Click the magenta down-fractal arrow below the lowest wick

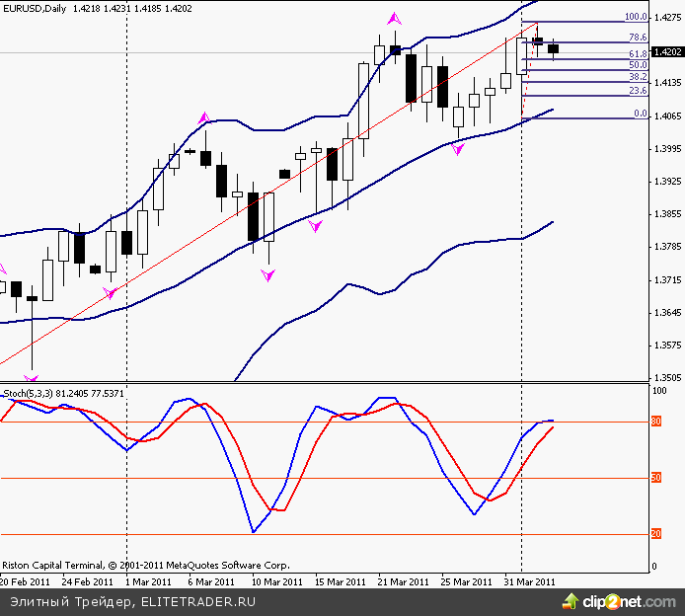coord(32,378)
